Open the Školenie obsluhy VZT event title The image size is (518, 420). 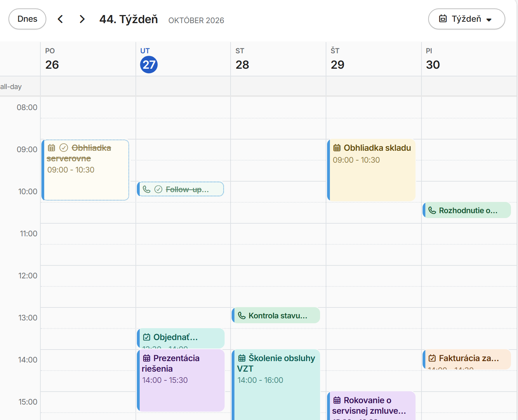[276, 363]
